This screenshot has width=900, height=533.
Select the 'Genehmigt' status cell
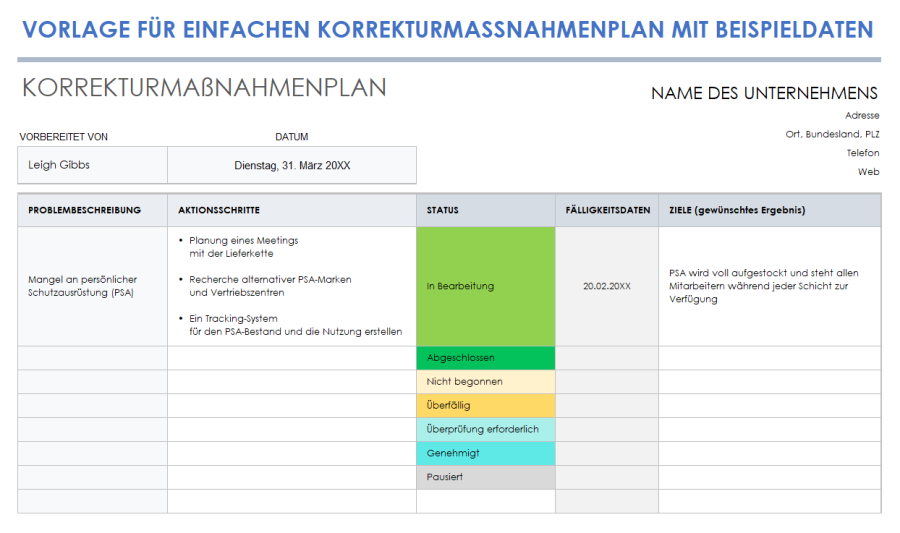(x=486, y=453)
